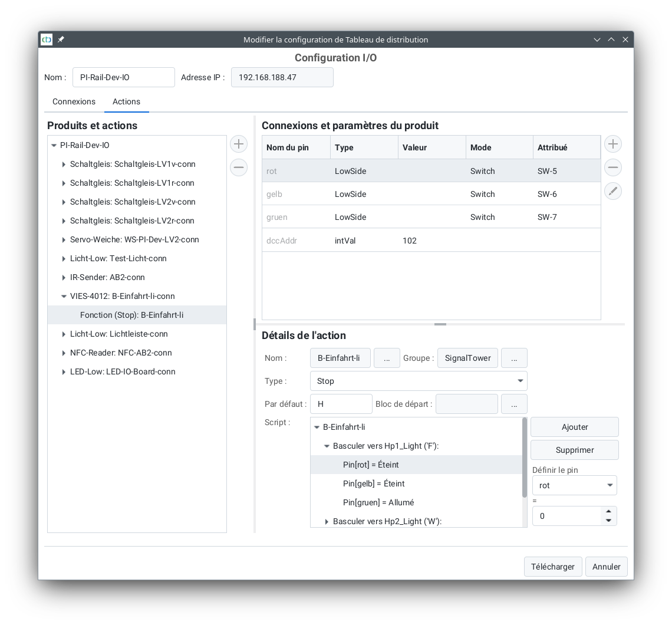Select the pencil edit icon for pin parameters

[x=612, y=190]
